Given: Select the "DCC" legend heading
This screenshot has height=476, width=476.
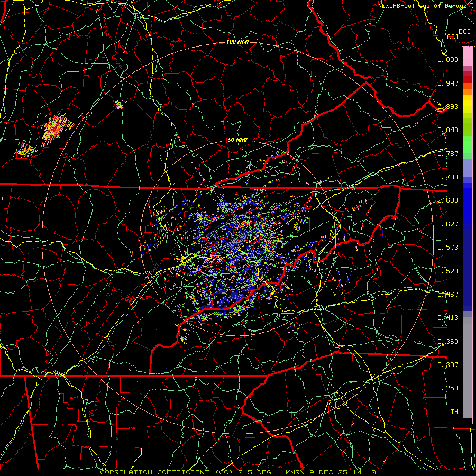Looking at the screenshot, I should click(465, 32).
